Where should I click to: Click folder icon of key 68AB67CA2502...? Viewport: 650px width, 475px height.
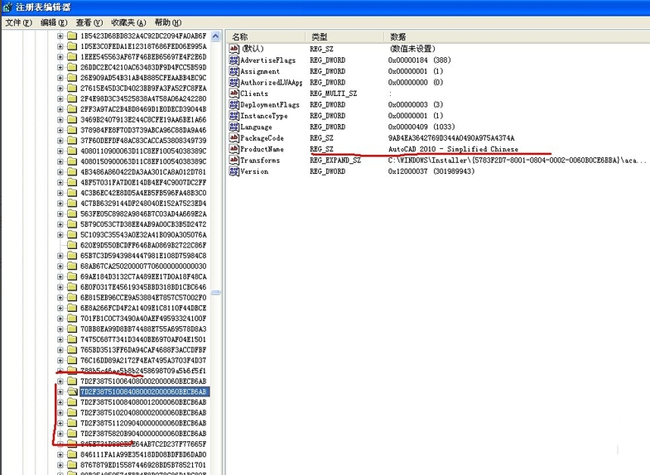click(72, 266)
